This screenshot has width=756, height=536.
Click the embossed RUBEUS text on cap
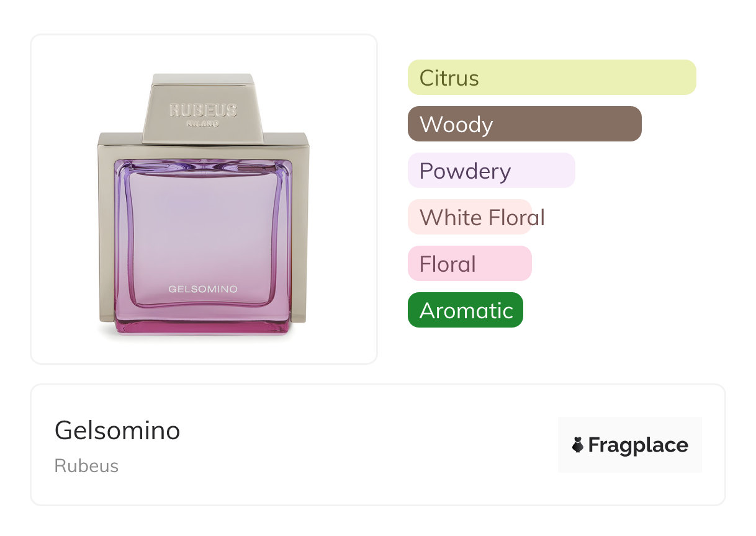click(x=203, y=110)
